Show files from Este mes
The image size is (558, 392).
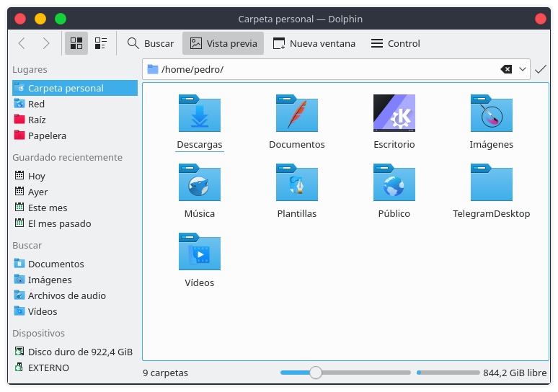pyautogui.click(x=75, y=208)
